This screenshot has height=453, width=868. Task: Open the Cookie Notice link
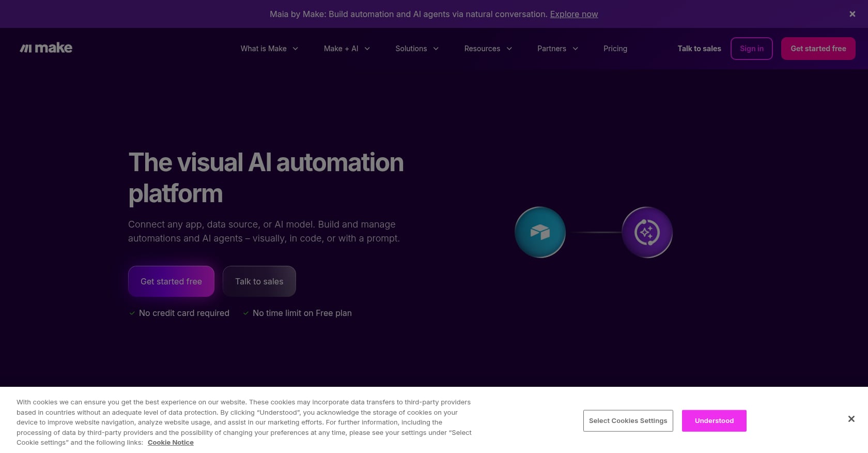point(171,443)
